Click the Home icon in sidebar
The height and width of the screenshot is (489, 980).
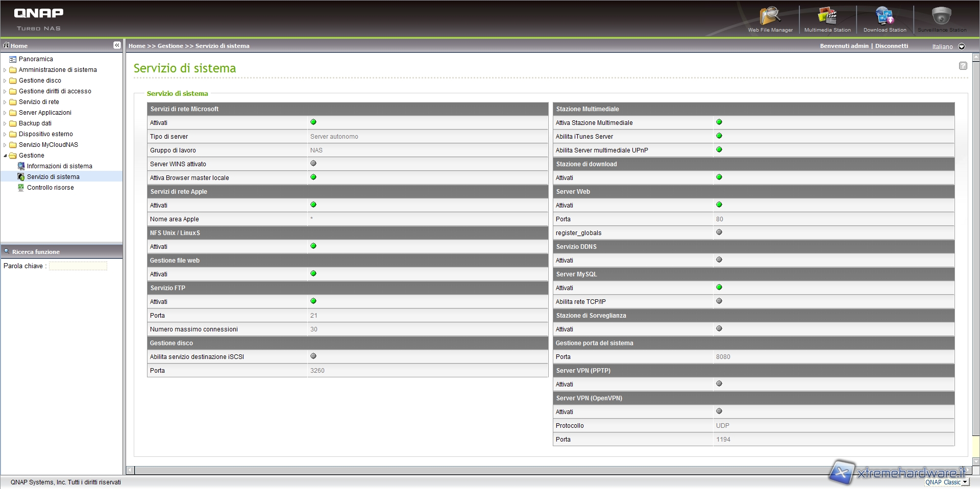(x=7, y=45)
